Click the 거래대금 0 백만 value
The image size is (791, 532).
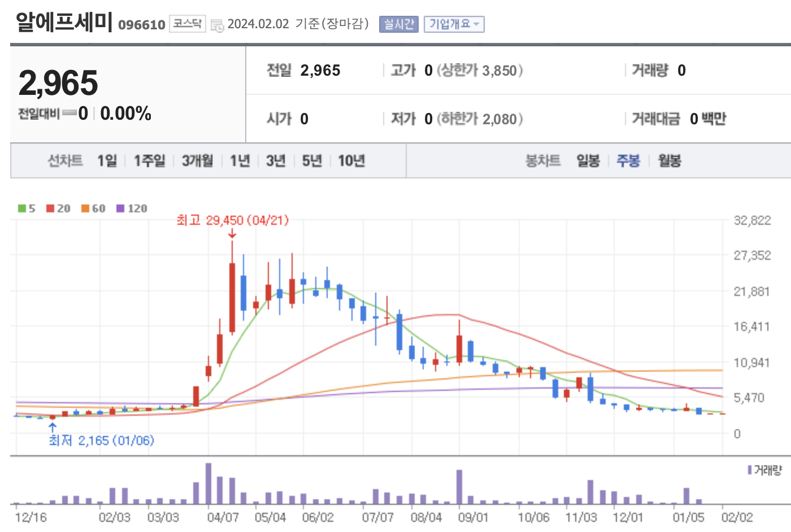pos(708,119)
